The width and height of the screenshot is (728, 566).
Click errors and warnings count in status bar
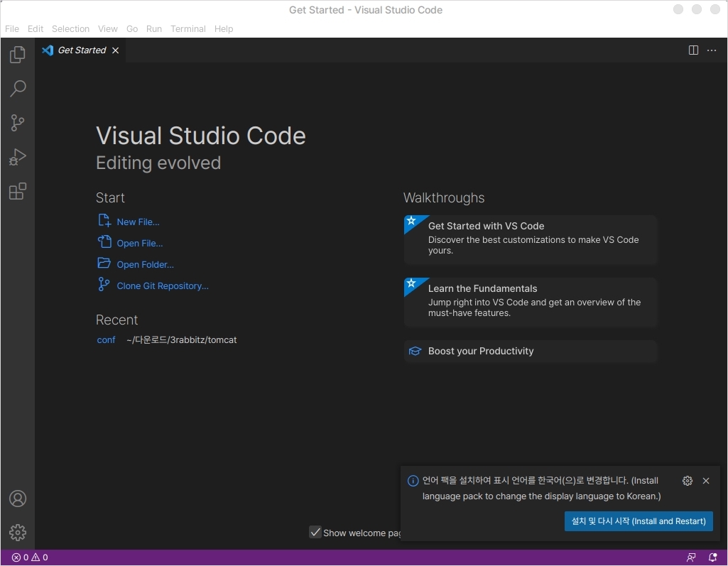[x=30, y=557]
